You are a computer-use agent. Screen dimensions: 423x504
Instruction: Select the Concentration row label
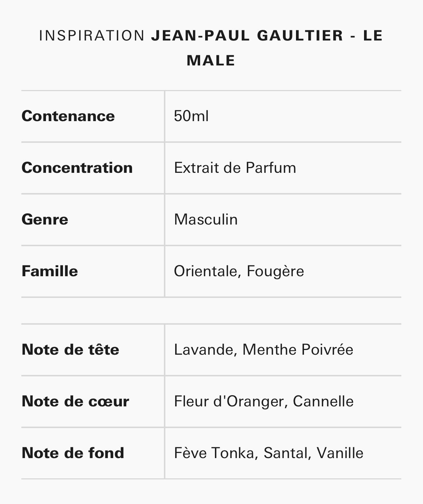click(x=77, y=168)
